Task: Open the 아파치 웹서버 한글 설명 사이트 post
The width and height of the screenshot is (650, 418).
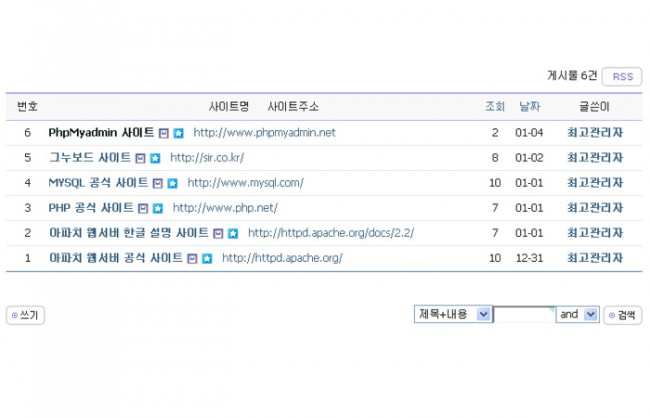Action: [x=129, y=233]
